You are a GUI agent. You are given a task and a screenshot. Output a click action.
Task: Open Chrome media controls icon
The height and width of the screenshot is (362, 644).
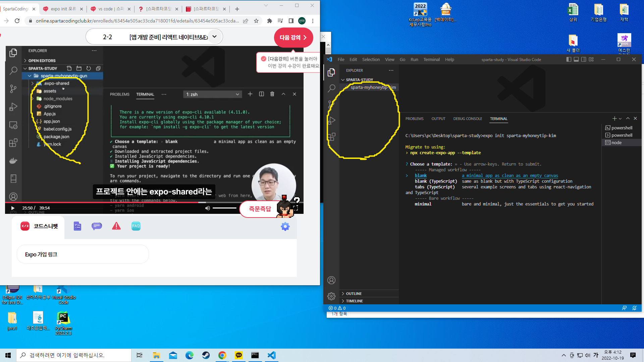(280, 21)
